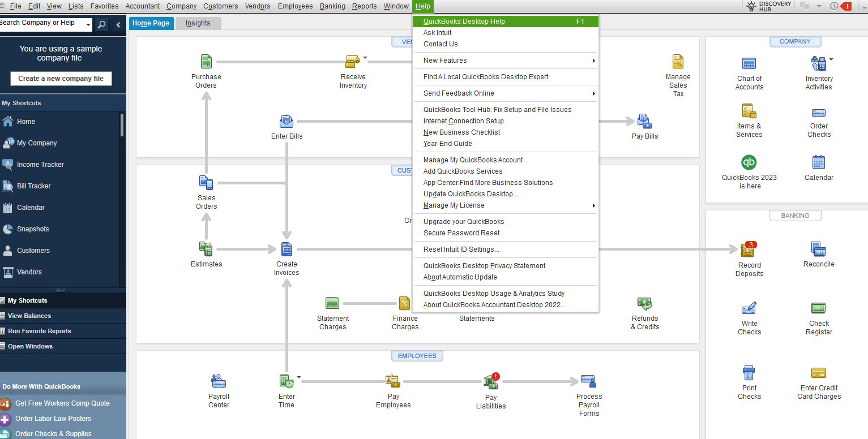Image resolution: width=868 pixels, height=439 pixels.
Task: Click the Calendar icon in the Company panel
Action: coord(819,162)
